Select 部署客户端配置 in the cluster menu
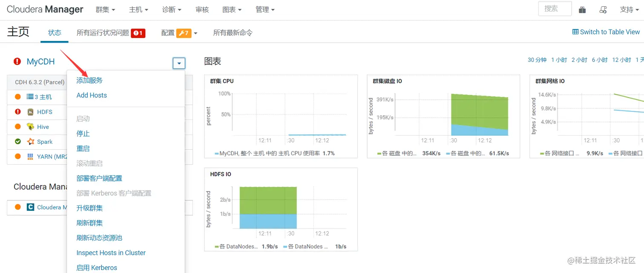The image size is (644, 273). pyautogui.click(x=99, y=178)
